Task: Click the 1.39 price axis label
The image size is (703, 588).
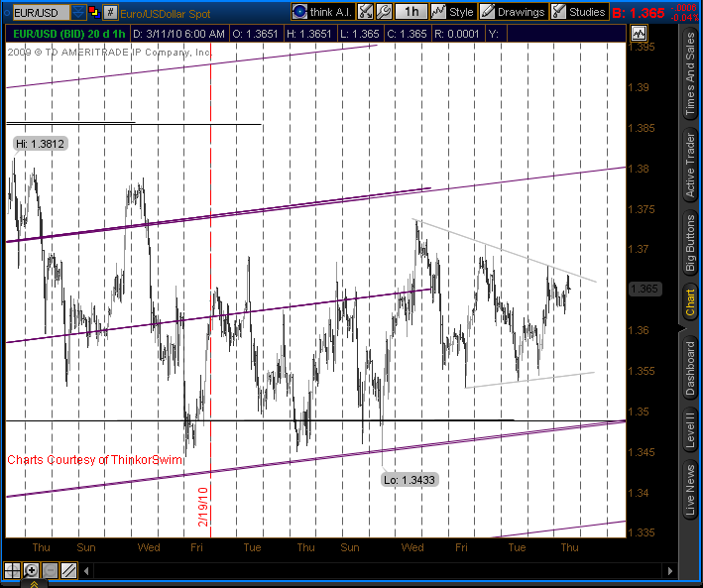Action: point(639,87)
